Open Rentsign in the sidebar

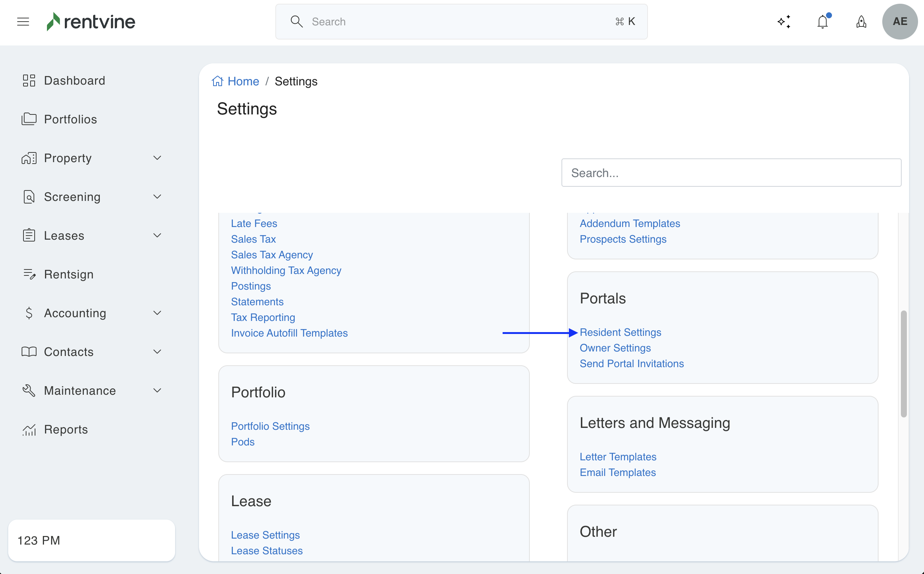[x=69, y=274]
